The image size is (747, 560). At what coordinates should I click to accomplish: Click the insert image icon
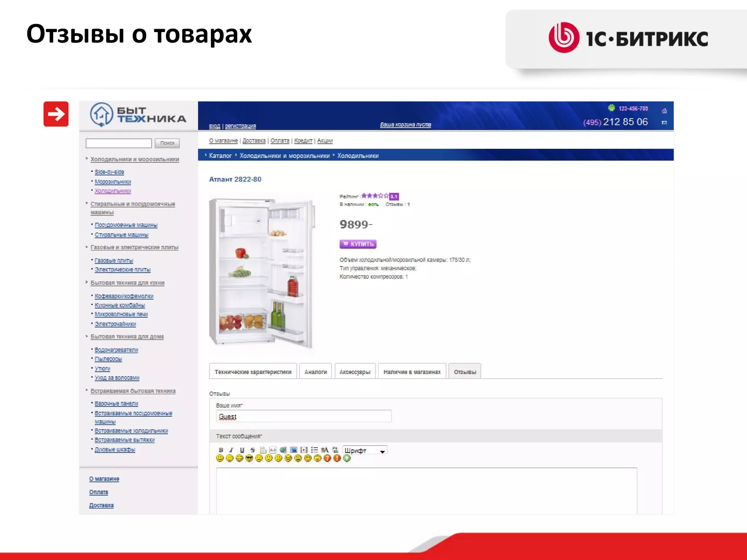click(294, 450)
